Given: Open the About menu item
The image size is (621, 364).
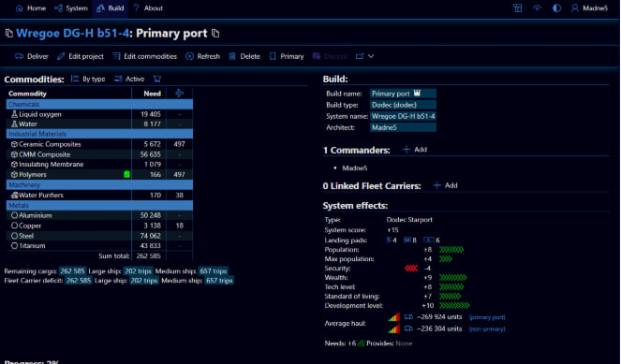Looking at the screenshot, I should click(x=148, y=8).
